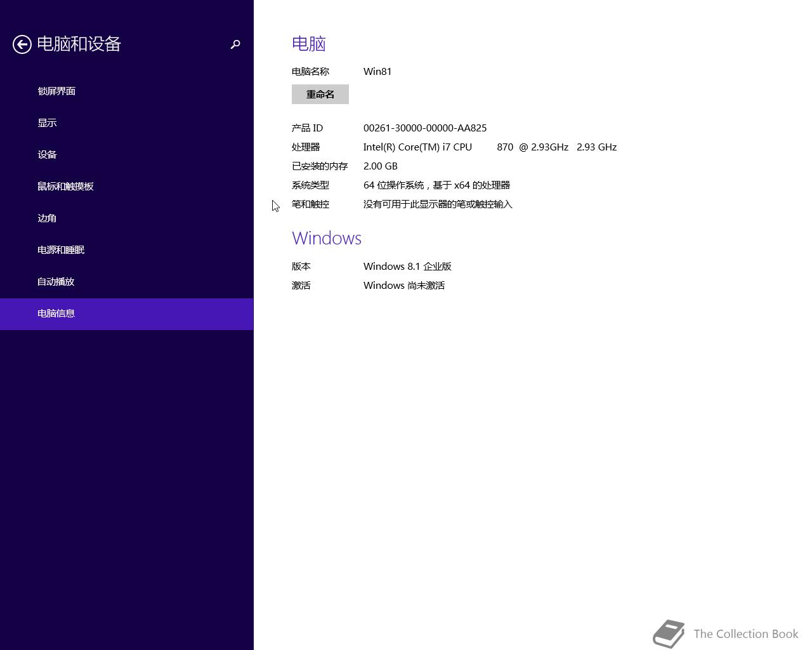
Task: Click the back arrow icon
Action: click(x=22, y=44)
